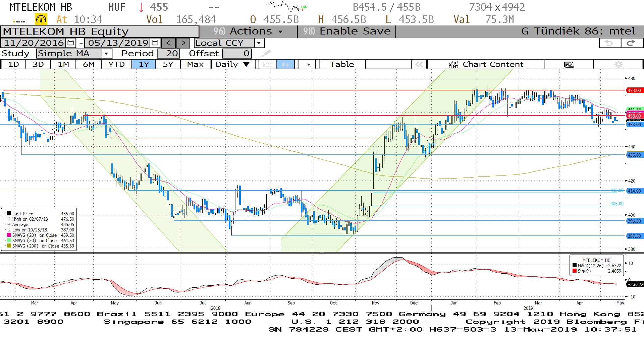Image resolution: width=644 pixels, height=348 pixels.
Task: Click the 'MTELEKOM HB' ticker header text
Action: click(x=41, y=7)
